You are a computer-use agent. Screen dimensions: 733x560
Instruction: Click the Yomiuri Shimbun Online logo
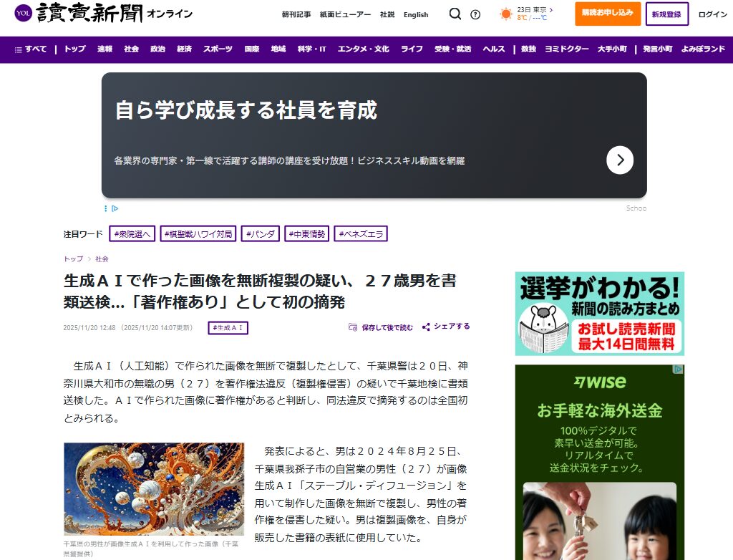point(103,14)
